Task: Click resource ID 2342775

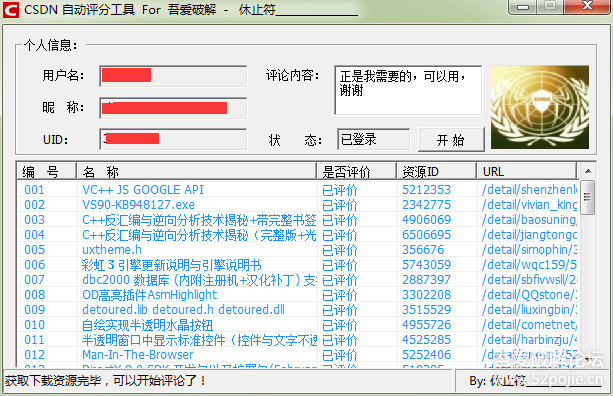Action: tap(427, 204)
